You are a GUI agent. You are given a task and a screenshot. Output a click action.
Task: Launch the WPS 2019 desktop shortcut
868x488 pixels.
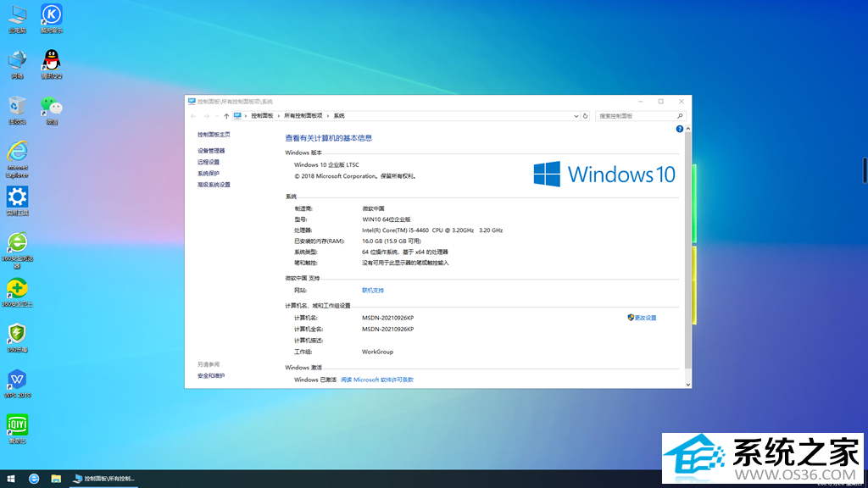coord(17,384)
